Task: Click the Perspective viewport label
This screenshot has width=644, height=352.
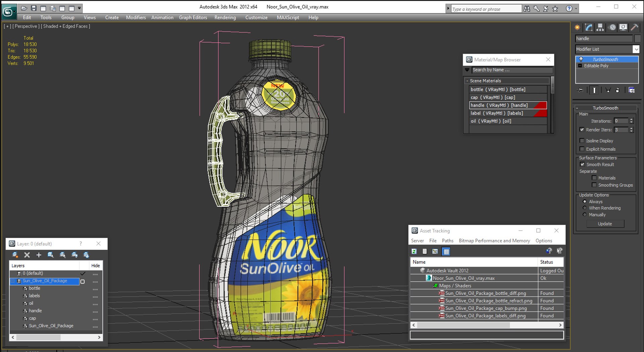Action: tap(26, 26)
